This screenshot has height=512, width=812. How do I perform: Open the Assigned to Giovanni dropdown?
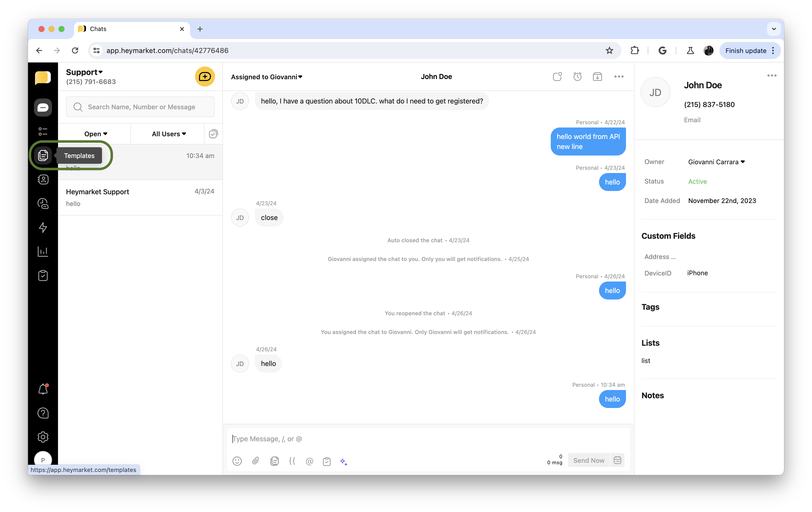(266, 77)
